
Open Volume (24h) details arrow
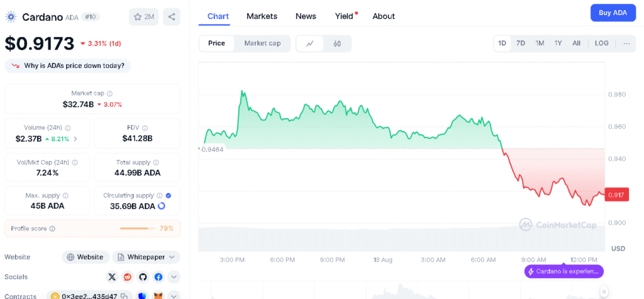(x=75, y=139)
